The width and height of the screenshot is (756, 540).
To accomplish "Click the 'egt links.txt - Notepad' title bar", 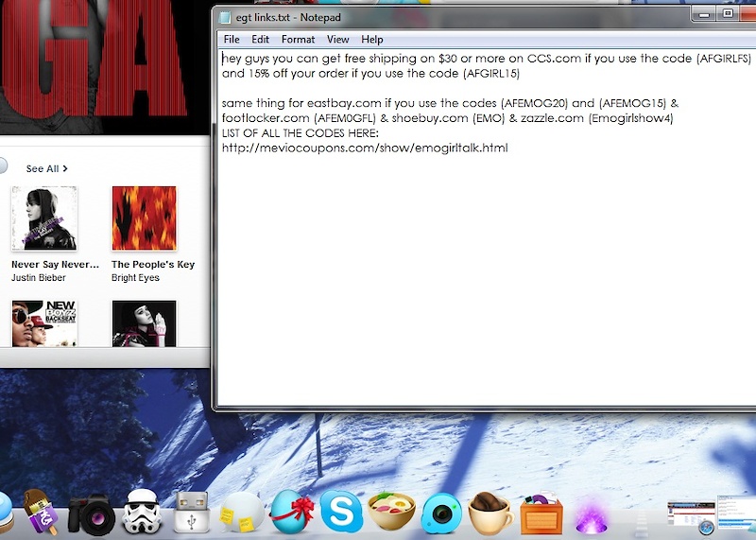I will (288, 17).
